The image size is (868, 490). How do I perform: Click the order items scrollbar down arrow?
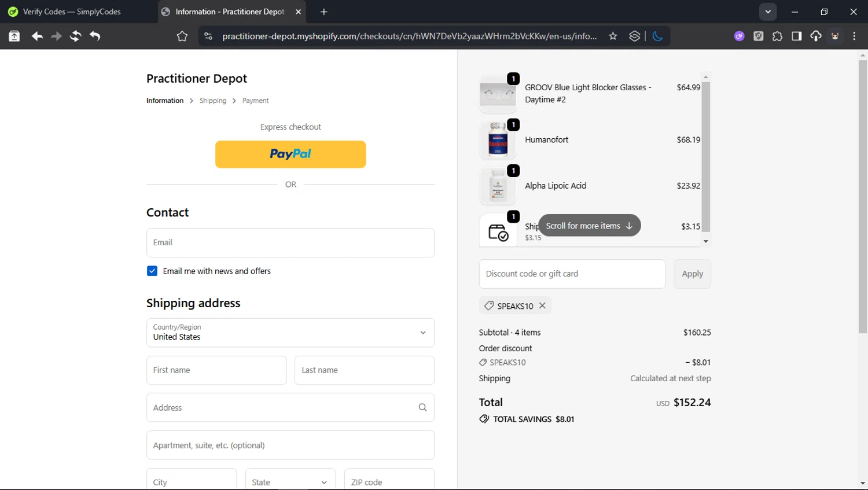[706, 241]
